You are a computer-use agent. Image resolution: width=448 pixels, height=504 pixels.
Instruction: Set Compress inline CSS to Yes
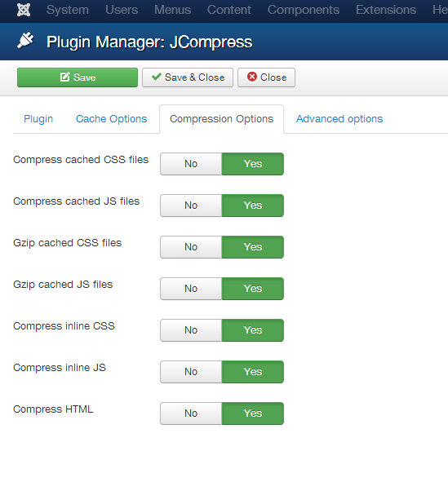click(253, 330)
